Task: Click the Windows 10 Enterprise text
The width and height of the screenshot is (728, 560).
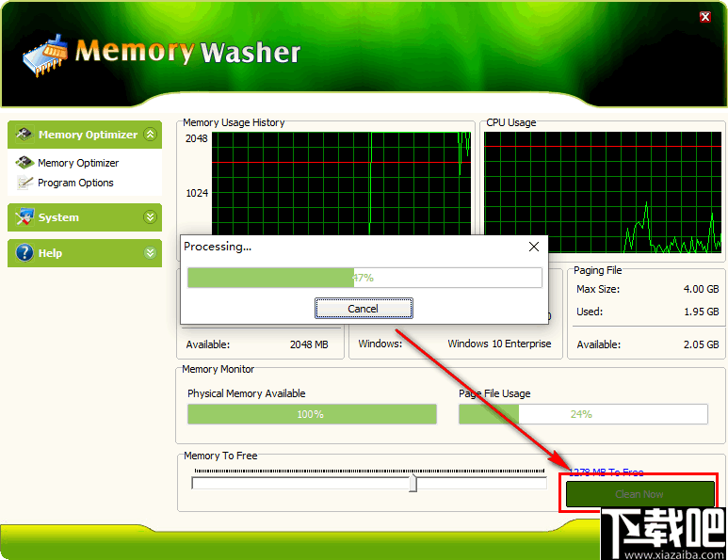Action: pos(499,344)
